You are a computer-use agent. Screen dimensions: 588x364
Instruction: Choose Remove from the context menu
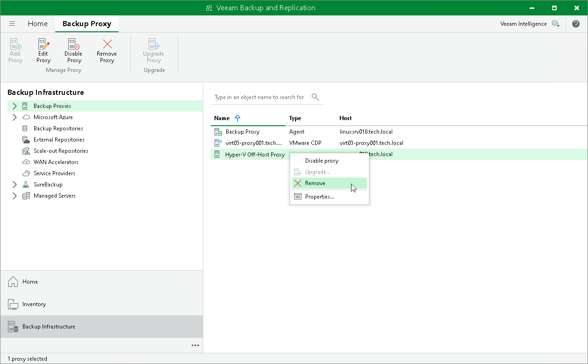click(330, 183)
